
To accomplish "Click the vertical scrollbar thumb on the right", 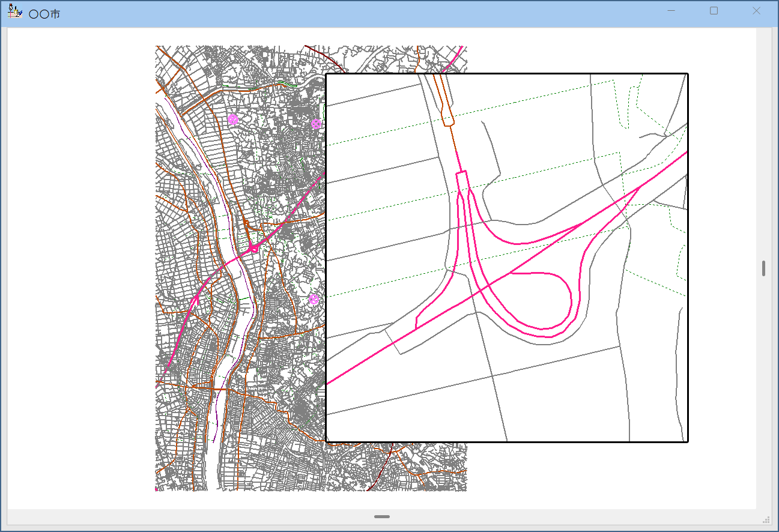I will pos(763,268).
